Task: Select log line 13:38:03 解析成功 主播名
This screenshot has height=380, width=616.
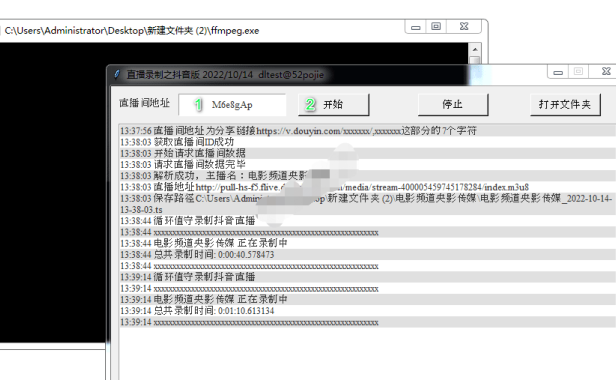Action: point(367,176)
